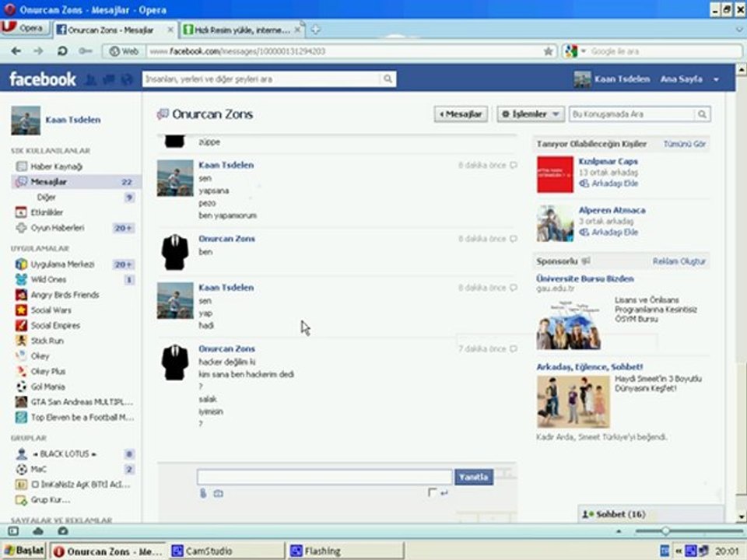The image size is (747, 560).
Task: Open GTA San Andreas MULTIPL... app
Action: (82, 402)
